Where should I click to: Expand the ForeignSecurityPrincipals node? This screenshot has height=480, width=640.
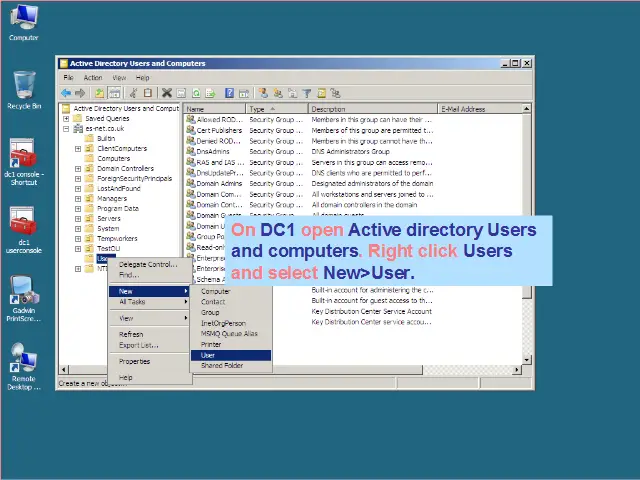[x=78, y=178]
